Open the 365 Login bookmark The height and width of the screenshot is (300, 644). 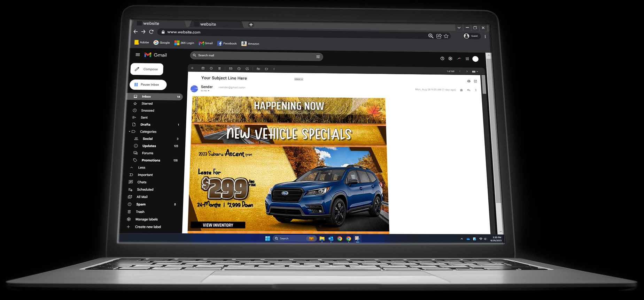[184, 43]
